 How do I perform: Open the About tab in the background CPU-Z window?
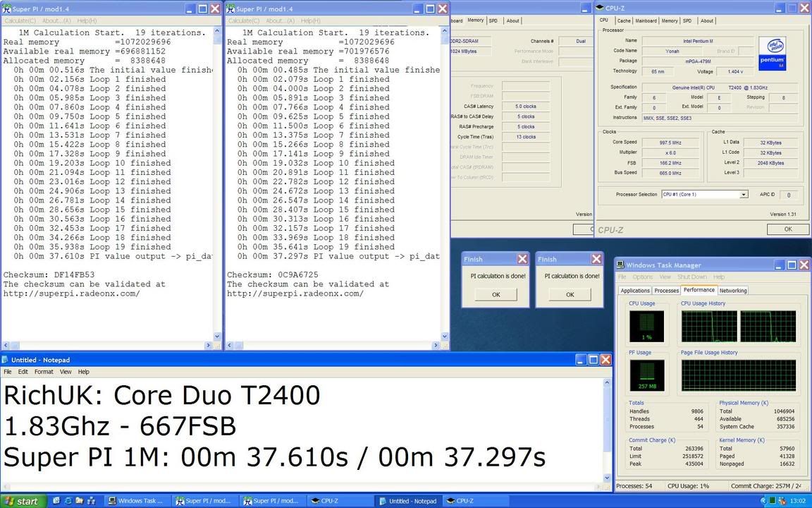pos(512,20)
